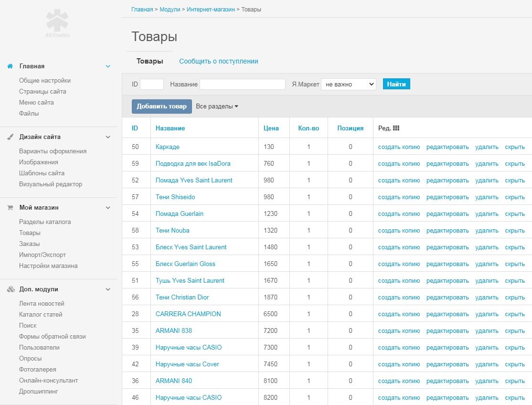
Task: Open Импорт/Экспорт sidebar item
Action: coord(43,255)
